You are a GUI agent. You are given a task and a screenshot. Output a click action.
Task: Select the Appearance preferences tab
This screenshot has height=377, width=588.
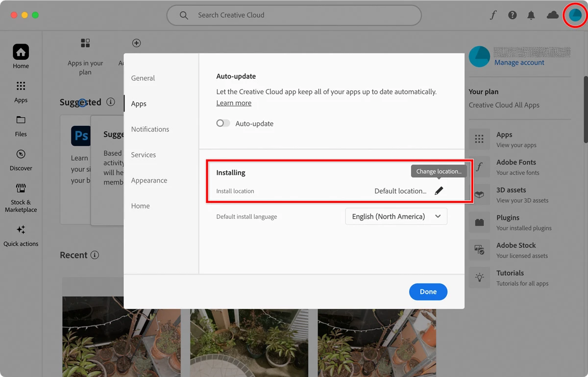pyautogui.click(x=149, y=180)
